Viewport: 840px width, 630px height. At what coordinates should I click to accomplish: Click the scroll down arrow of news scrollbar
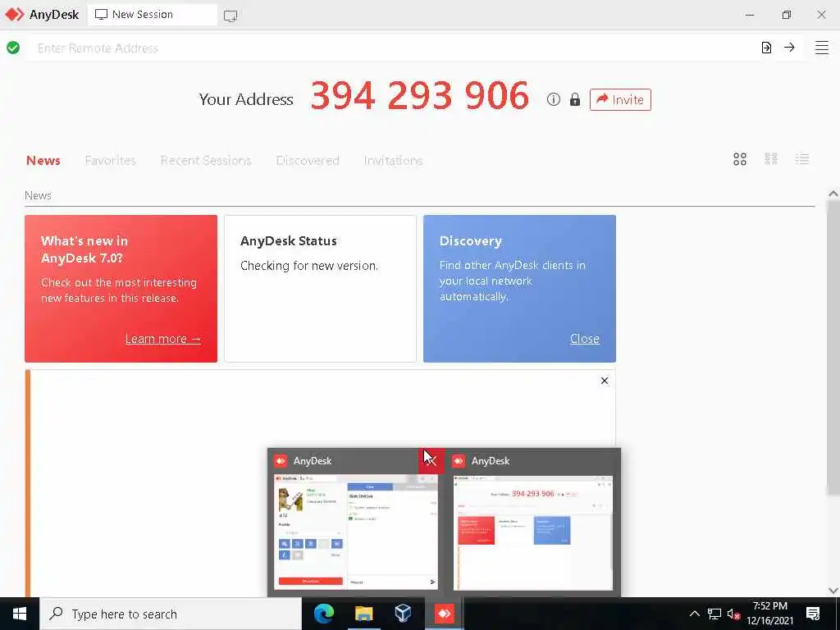[x=833, y=591]
